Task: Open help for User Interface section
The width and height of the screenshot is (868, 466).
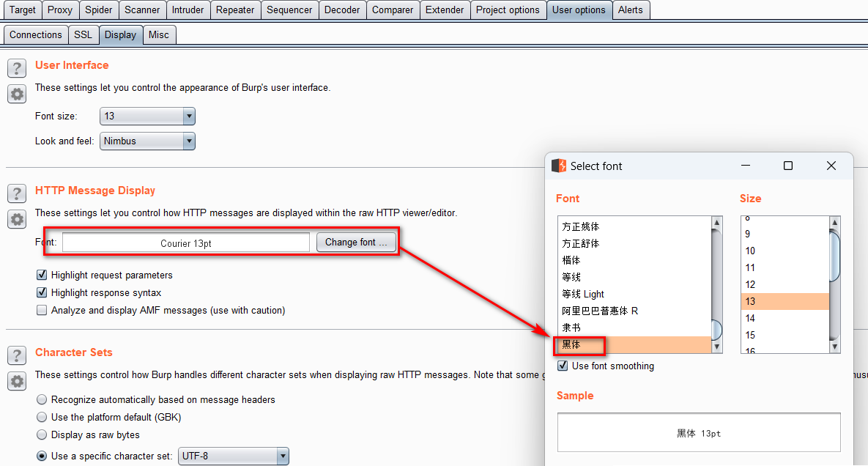Action: (x=17, y=68)
